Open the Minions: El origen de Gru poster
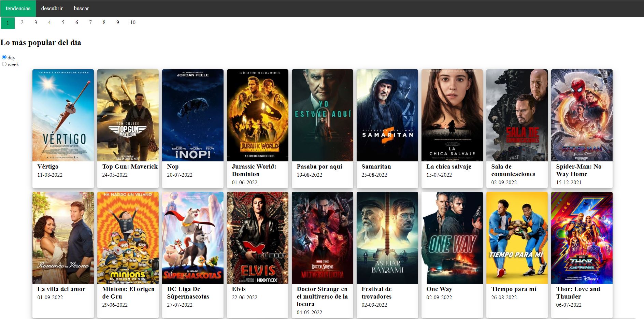The width and height of the screenshot is (644, 319). pos(128,238)
